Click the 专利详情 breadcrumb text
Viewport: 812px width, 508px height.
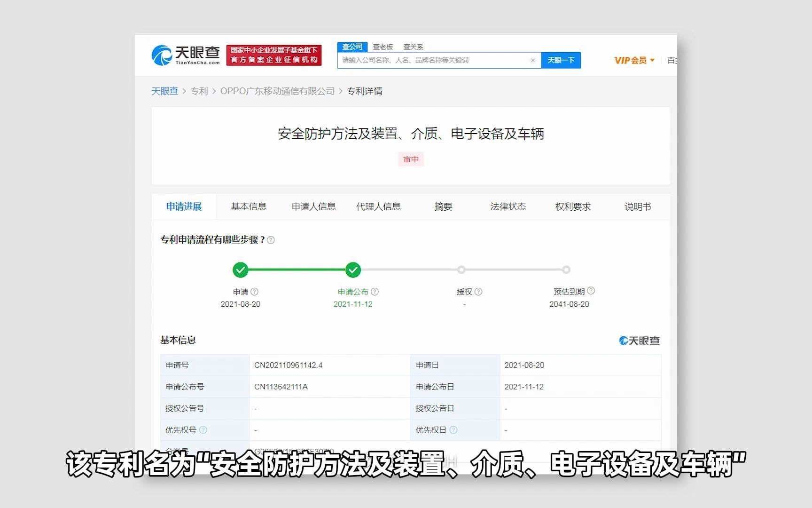click(x=365, y=91)
